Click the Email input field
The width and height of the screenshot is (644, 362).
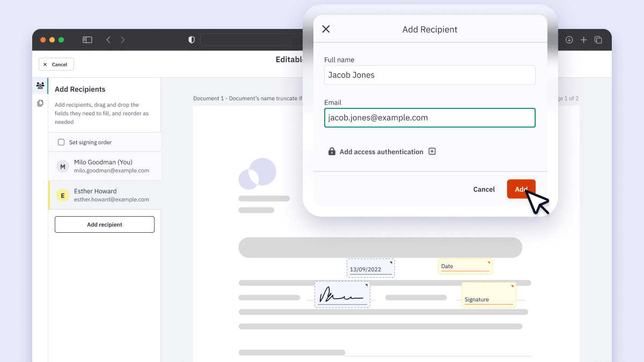point(430,118)
